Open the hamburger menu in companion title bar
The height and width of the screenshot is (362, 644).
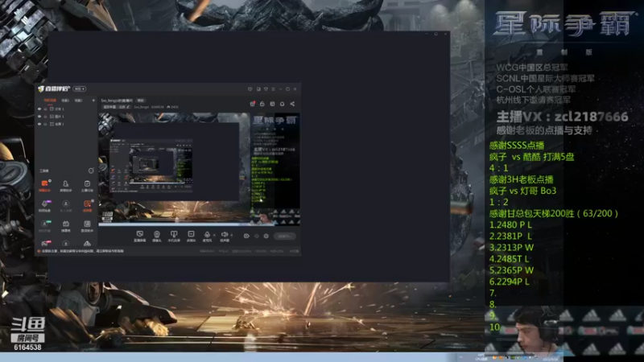tap(273, 89)
